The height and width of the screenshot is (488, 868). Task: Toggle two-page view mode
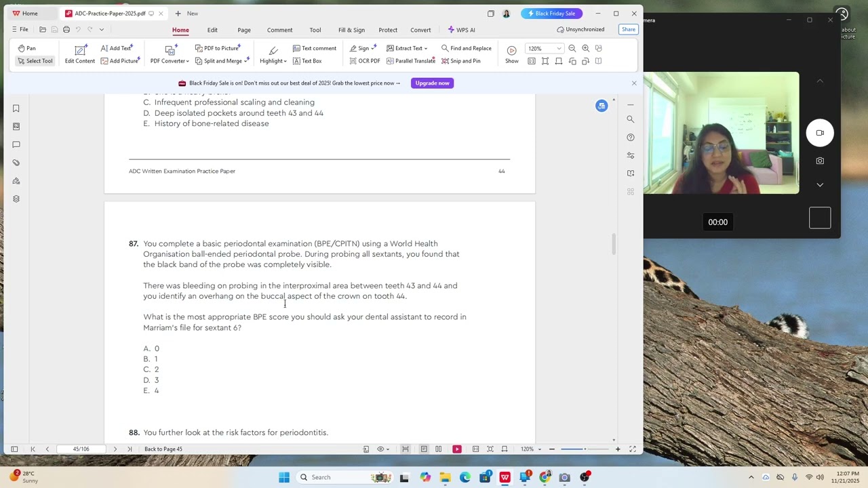[439, 449]
